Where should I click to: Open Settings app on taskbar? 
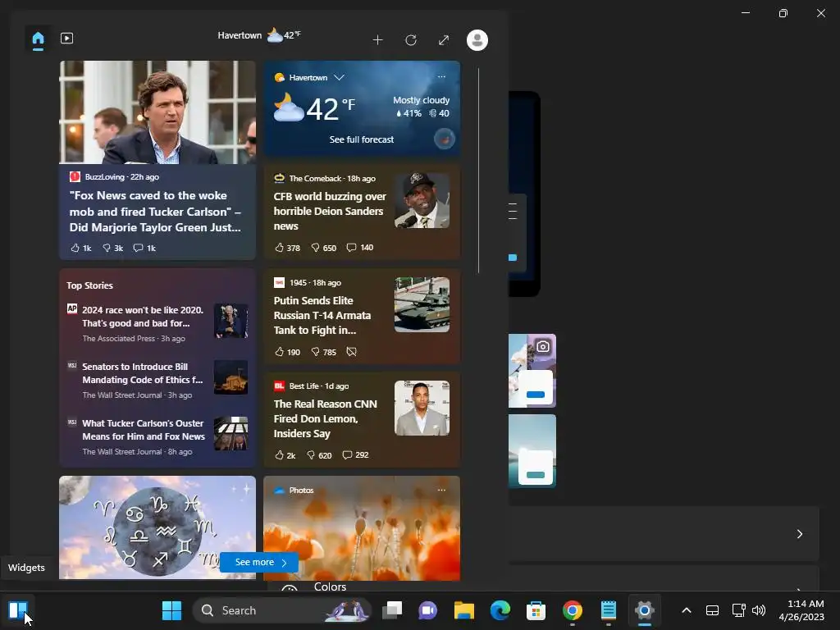[x=645, y=610]
